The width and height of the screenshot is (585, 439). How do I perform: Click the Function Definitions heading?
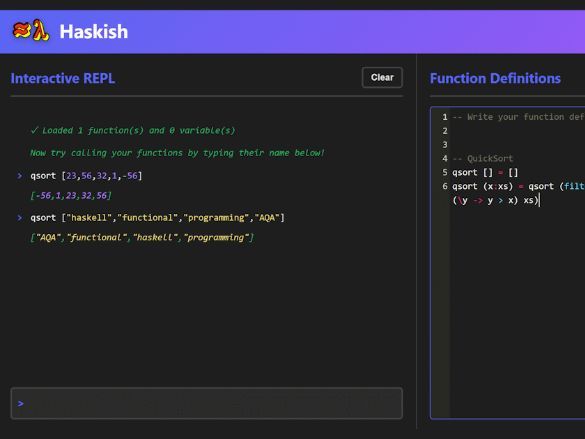click(495, 78)
